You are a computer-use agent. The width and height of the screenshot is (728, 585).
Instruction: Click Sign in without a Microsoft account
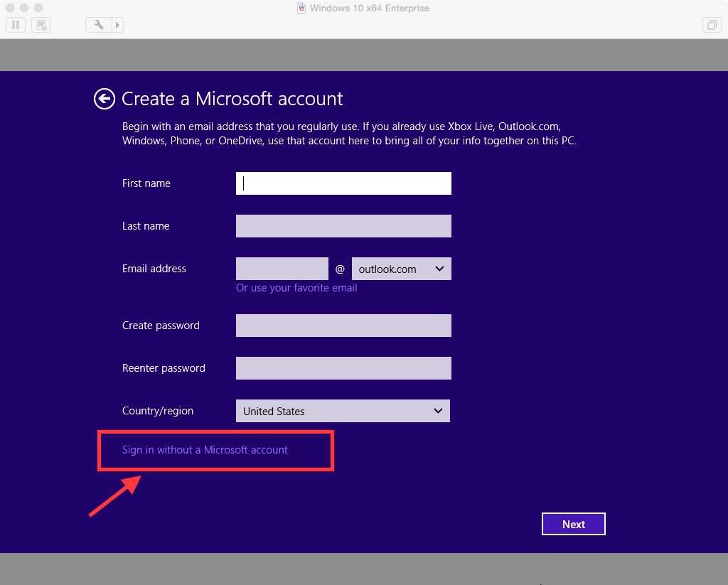click(205, 450)
